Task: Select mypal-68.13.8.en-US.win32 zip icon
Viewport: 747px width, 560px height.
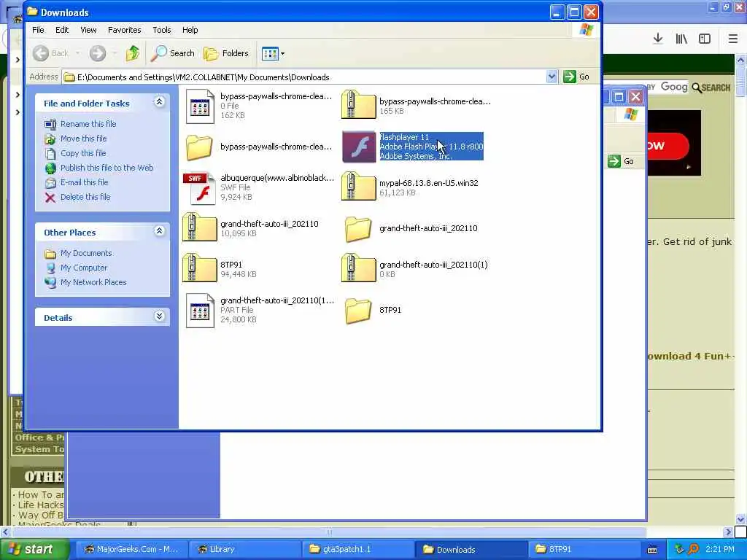Action: point(359,187)
